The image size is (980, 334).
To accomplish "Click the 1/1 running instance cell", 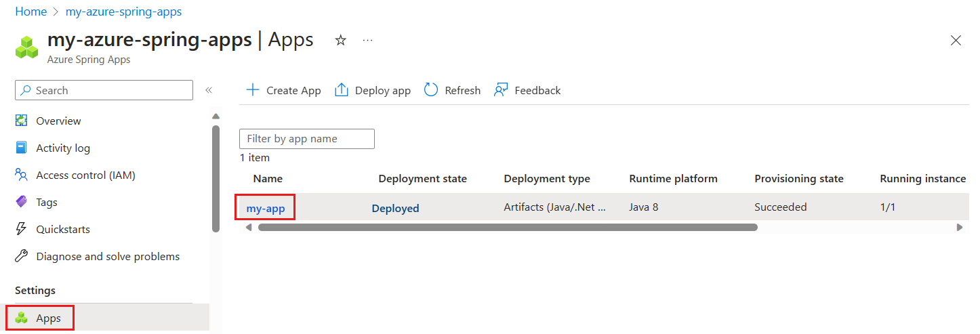I will (888, 207).
